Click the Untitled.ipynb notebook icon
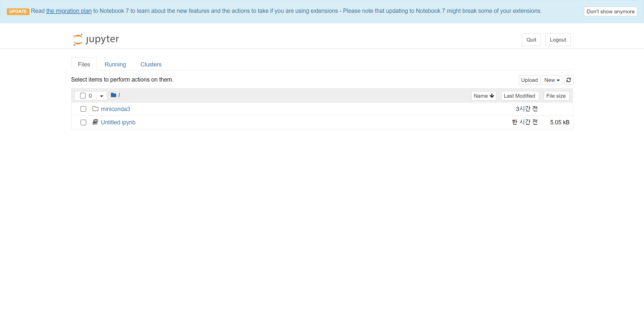 click(x=95, y=122)
